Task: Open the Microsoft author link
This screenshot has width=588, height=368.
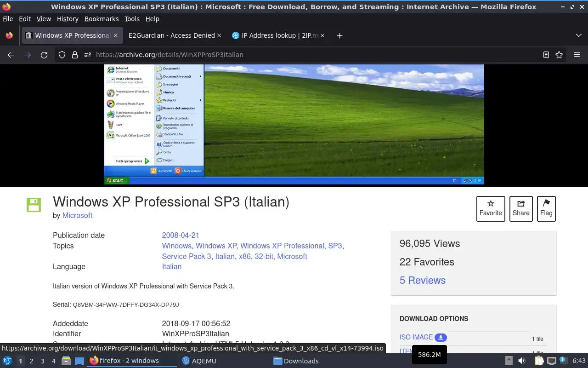Action: pos(77,215)
